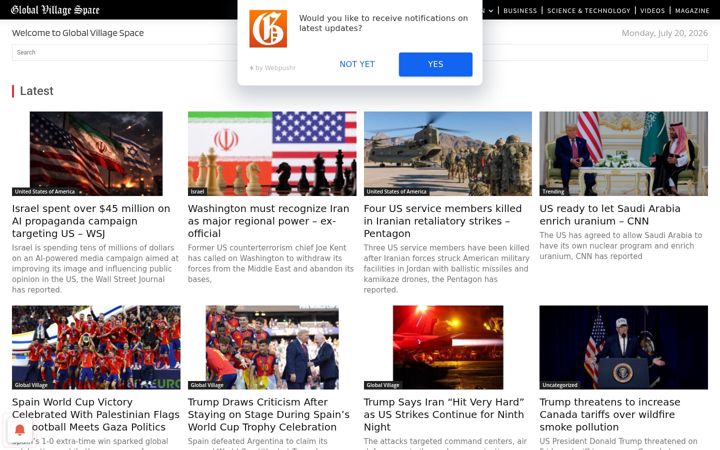Click the YES notification button
The width and height of the screenshot is (720, 450).
[x=435, y=64]
